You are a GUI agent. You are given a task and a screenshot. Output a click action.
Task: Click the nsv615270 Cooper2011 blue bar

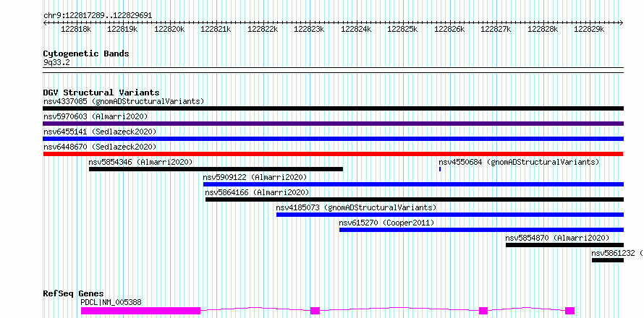click(481, 230)
